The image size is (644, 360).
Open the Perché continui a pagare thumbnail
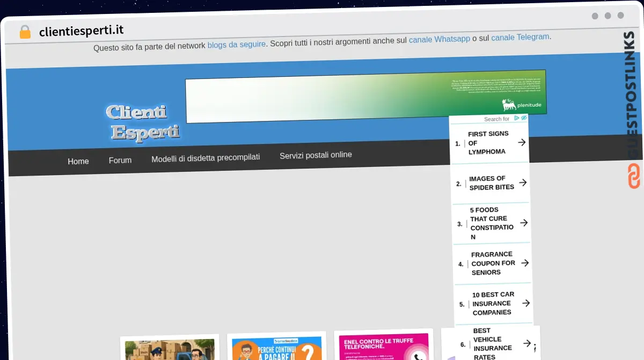[x=277, y=348]
